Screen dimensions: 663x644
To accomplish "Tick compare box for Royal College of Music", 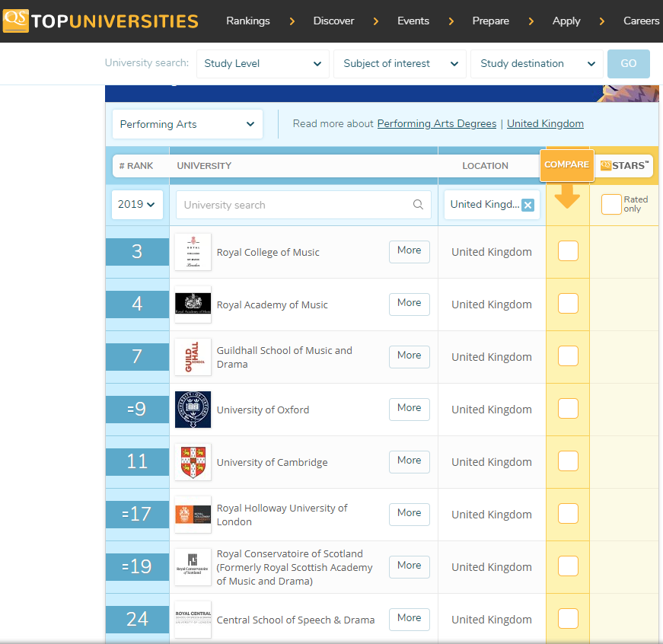I will tap(568, 250).
